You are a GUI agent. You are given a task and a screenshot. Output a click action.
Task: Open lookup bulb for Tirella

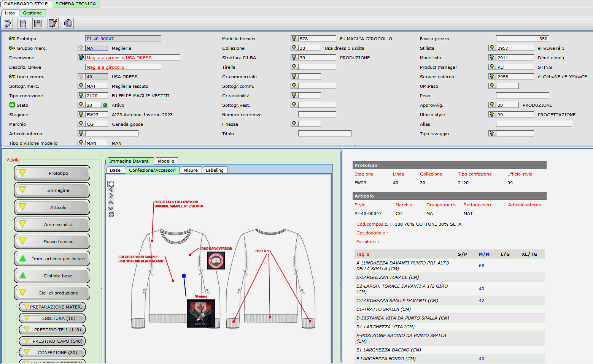[x=294, y=67]
